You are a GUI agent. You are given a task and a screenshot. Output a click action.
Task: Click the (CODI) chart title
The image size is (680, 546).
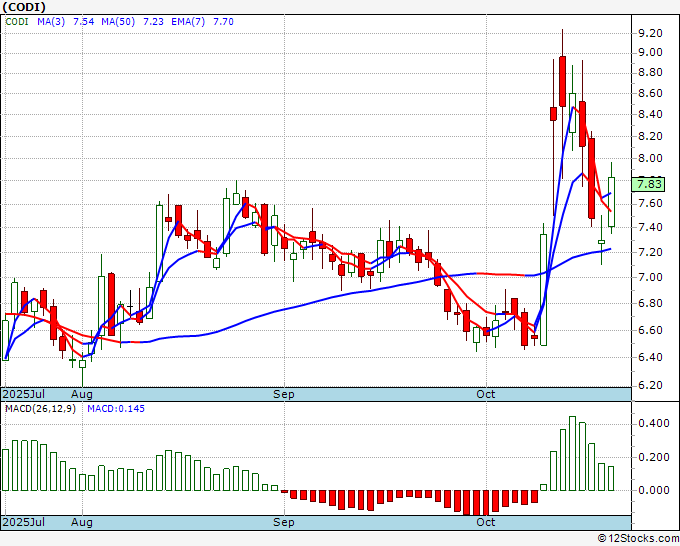(24, 7)
